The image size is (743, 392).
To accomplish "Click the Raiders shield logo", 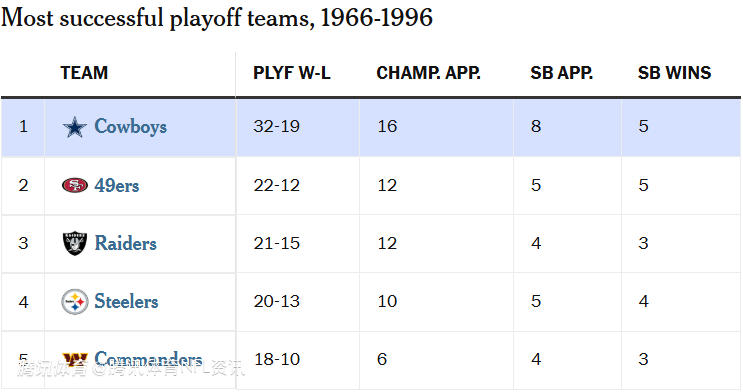I will [75, 244].
